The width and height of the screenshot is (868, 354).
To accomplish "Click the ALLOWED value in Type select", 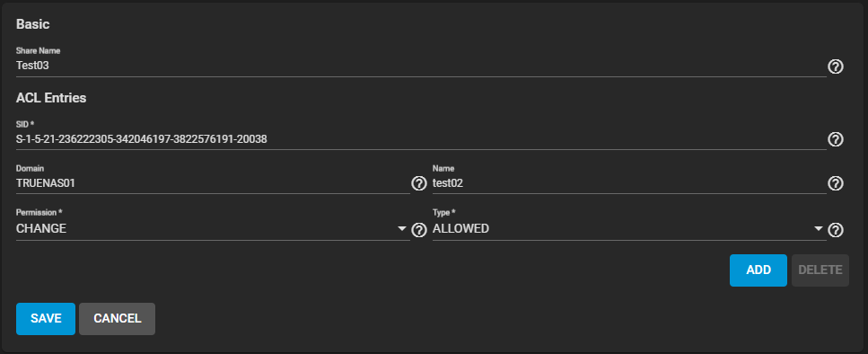I will pos(460,229).
